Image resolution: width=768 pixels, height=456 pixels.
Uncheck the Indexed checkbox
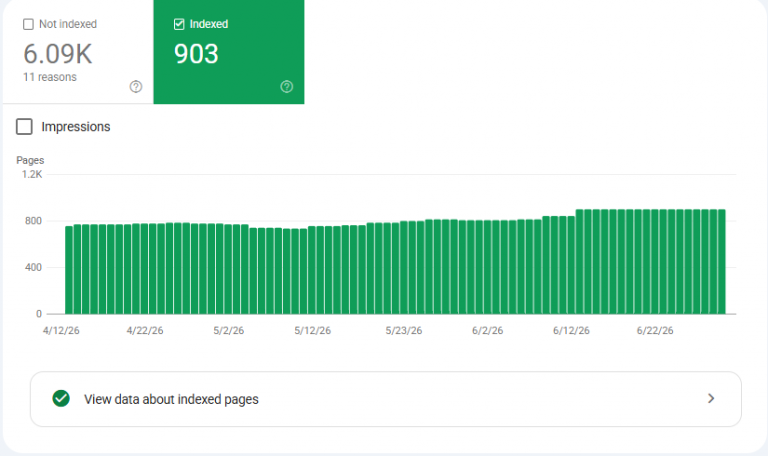coord(179,24)
